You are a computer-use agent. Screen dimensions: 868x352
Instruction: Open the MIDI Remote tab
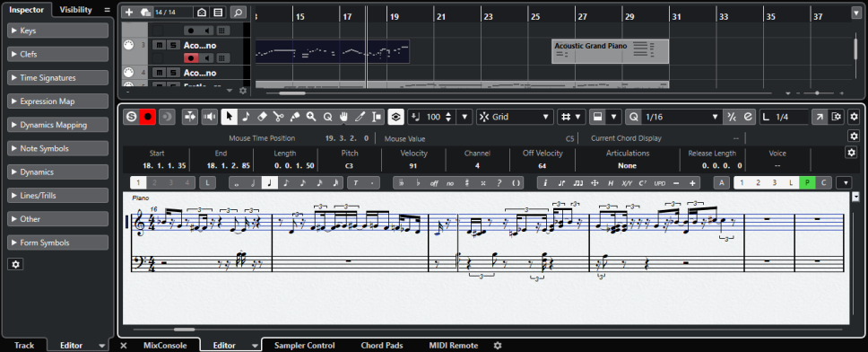coord(454,346)
